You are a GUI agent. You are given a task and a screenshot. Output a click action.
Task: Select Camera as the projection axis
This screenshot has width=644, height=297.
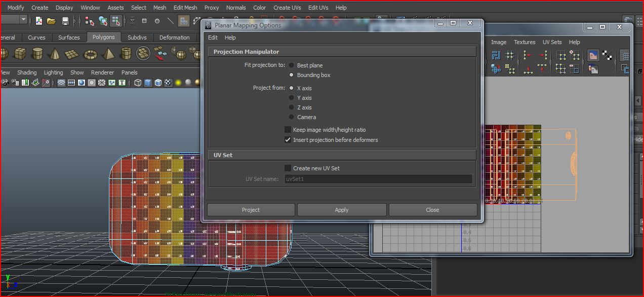tap(291, 117)
